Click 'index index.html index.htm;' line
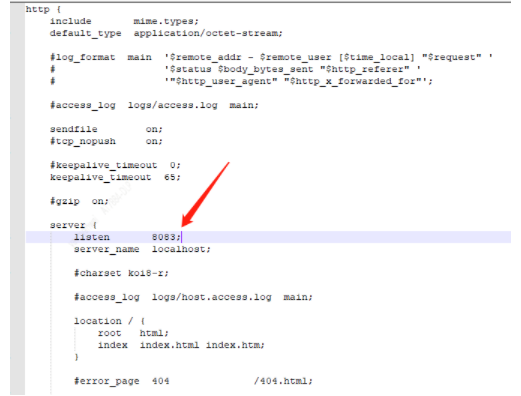Viewport: 521px width, 396px height. coord(181,345)
